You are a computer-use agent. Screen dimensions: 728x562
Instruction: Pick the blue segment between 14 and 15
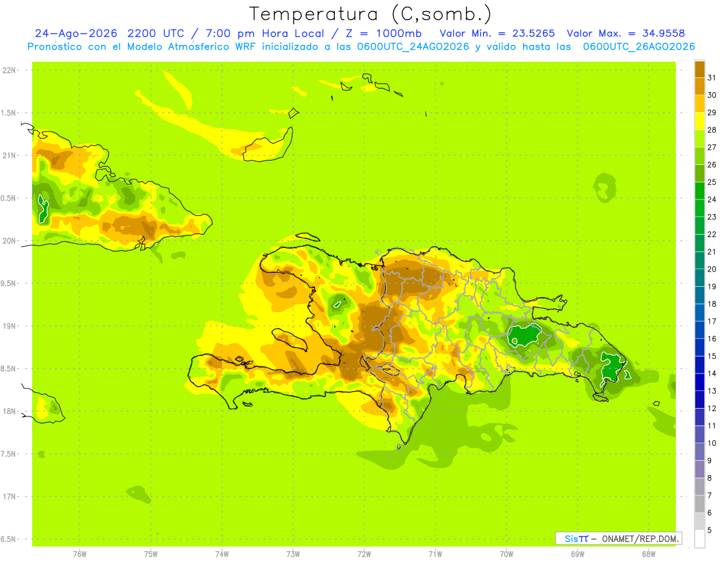coord(699,365)
